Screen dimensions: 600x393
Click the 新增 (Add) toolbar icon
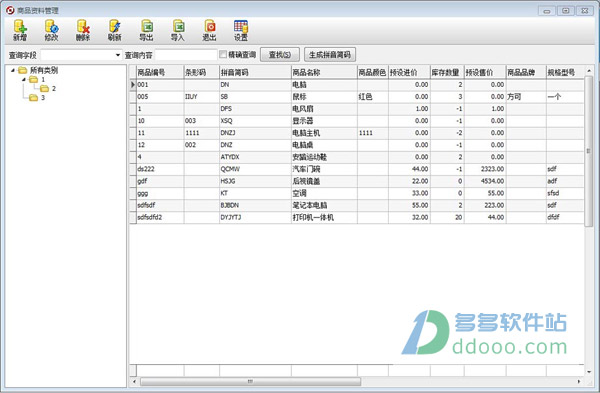(x=20, y=30)
